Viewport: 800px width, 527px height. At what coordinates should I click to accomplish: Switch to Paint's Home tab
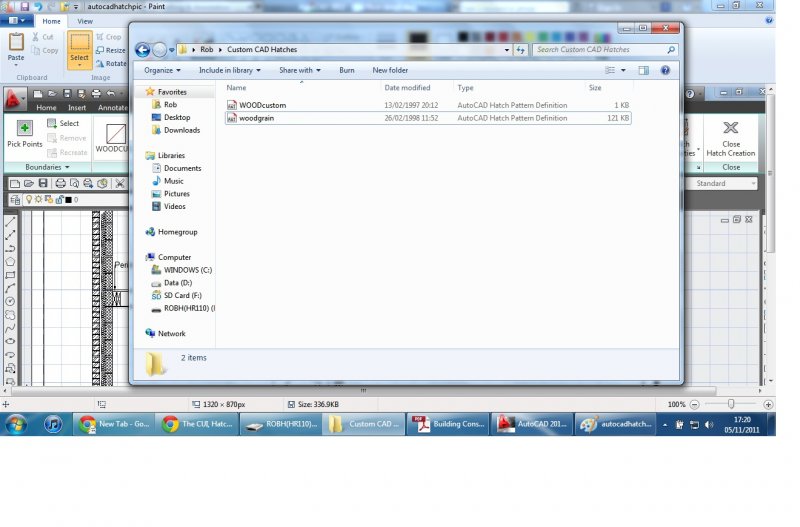coord(51,21)
